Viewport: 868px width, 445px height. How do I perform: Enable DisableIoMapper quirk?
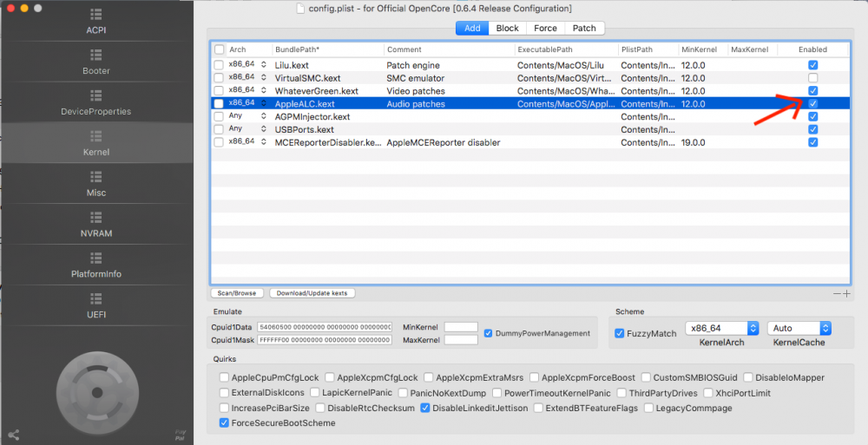click(748, 377)
